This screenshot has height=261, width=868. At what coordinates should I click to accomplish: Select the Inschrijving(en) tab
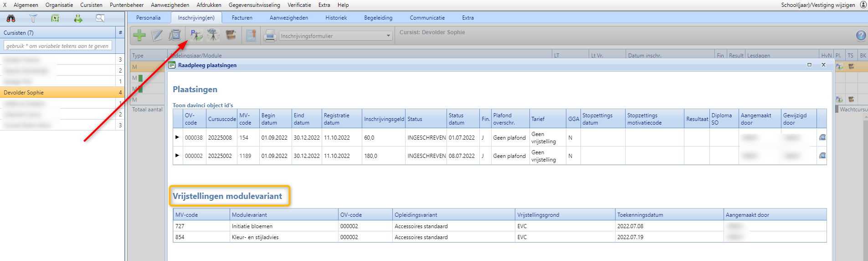pos(196,18)
